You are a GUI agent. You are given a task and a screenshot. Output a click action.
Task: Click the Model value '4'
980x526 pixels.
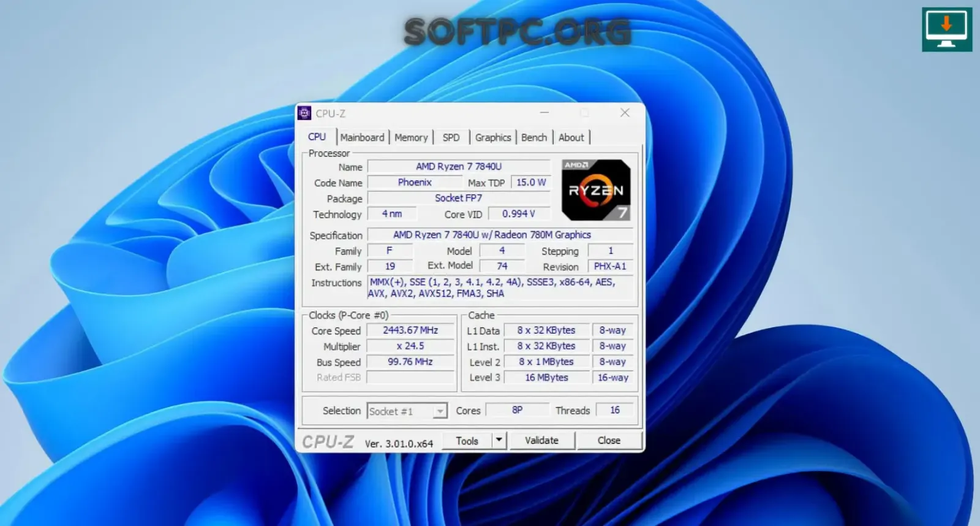click(x=502, y=251)
